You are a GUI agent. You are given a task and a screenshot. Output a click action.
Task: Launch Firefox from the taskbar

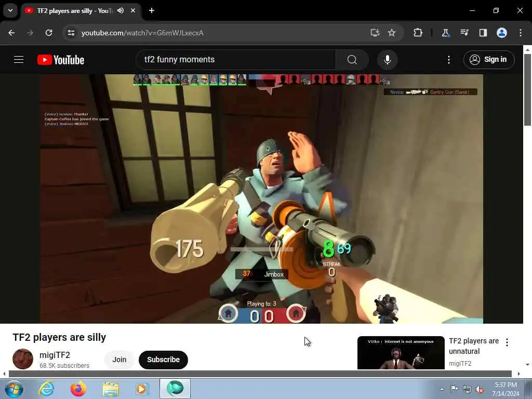(78, 389)
